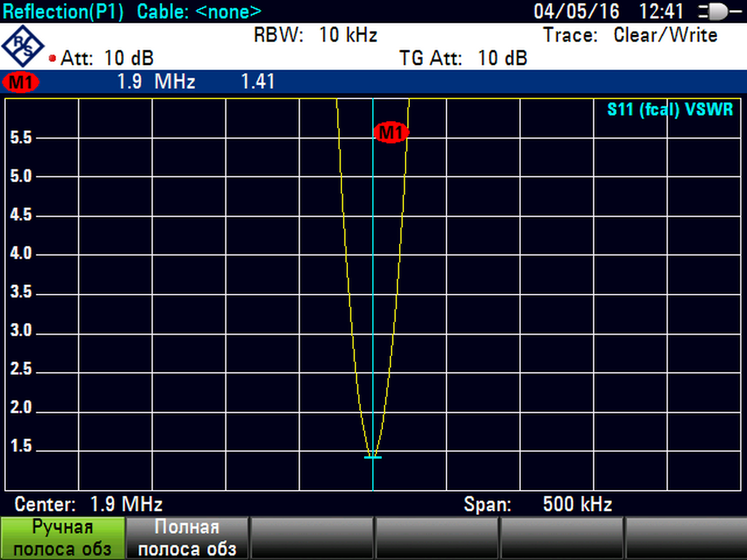This screenshot has height=560, width=747.
Task: Click the Rohde & Schwarz logo icon
Action: tap(23, 46)
